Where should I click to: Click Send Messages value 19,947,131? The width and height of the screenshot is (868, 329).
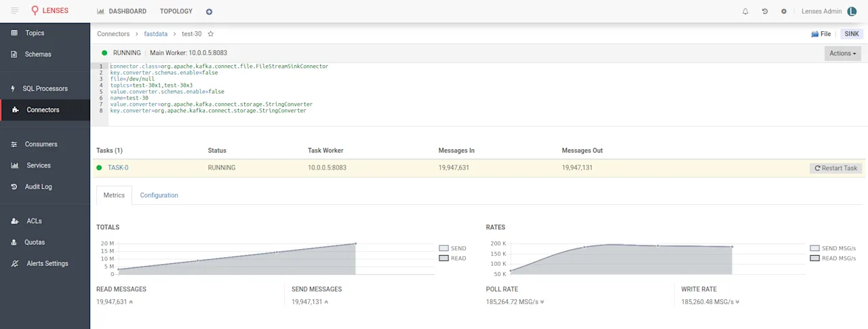pyautogui.click(x=307, y=302)
